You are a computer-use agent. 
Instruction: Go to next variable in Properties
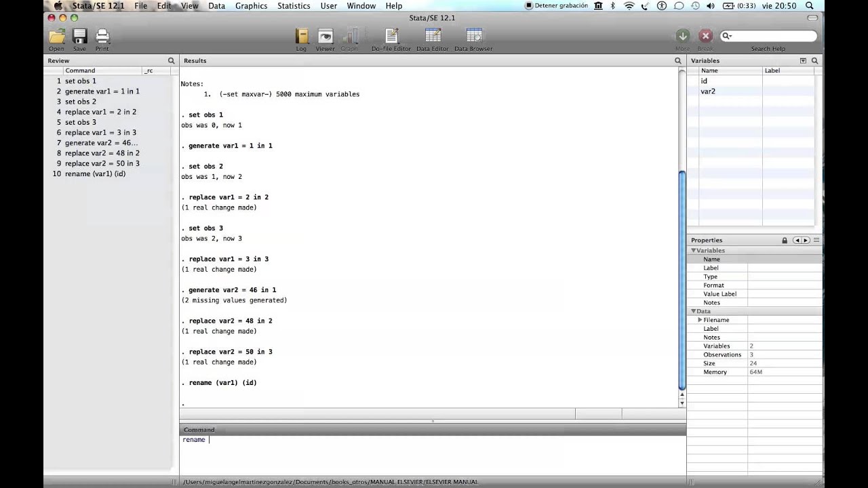[806, 240]
